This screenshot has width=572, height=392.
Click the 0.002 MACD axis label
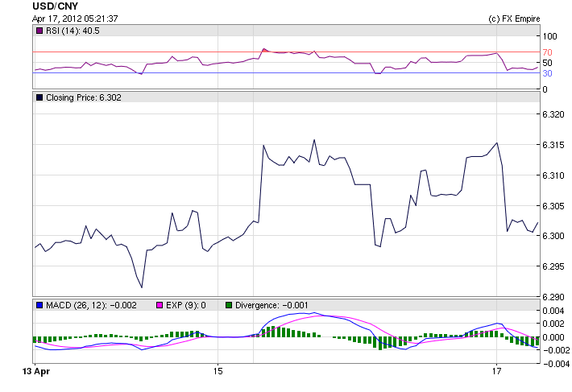click(x=553, y=324)
